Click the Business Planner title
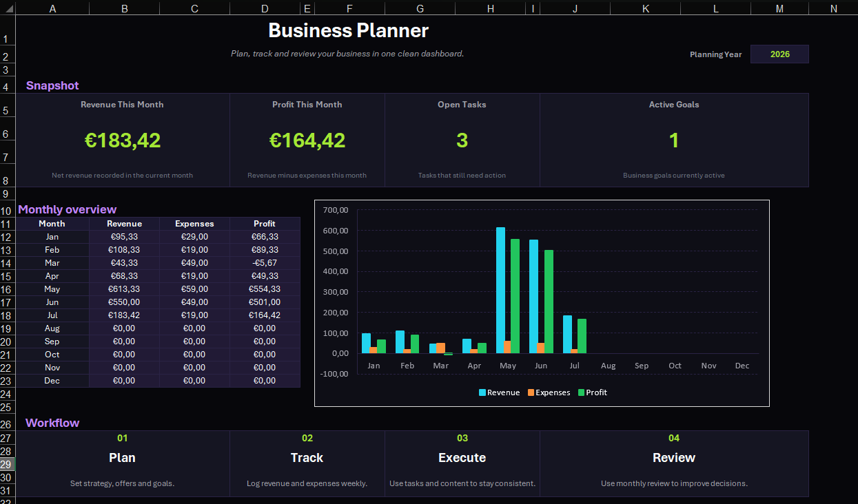Viewport: 858px width, 504px height. point(348,30)
